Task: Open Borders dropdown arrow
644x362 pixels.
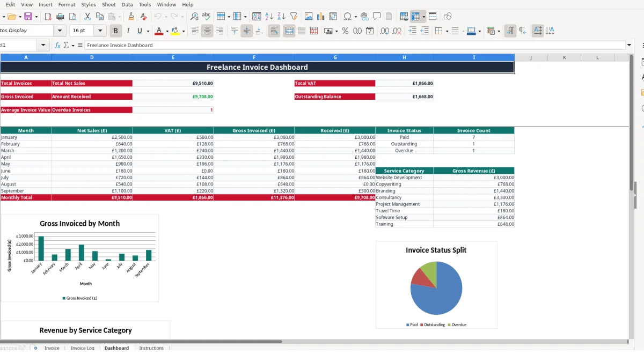Action: pyautogui.click(x=447, y=31)
